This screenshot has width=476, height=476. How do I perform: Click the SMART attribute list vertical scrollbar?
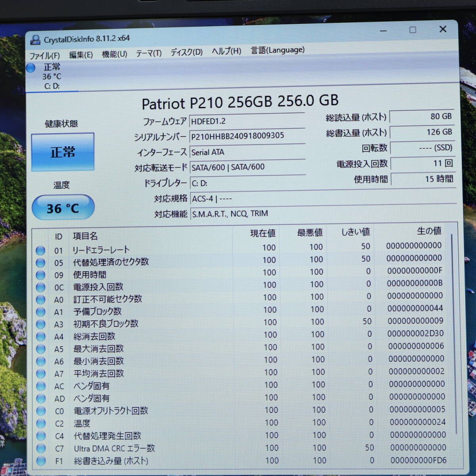453,333
